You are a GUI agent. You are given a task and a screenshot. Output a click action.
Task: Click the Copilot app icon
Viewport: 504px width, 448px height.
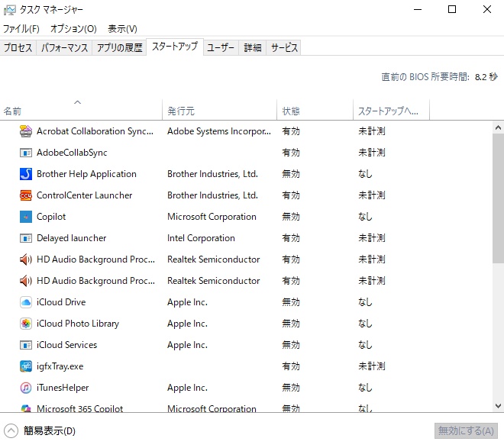click(x=26, y=217)
